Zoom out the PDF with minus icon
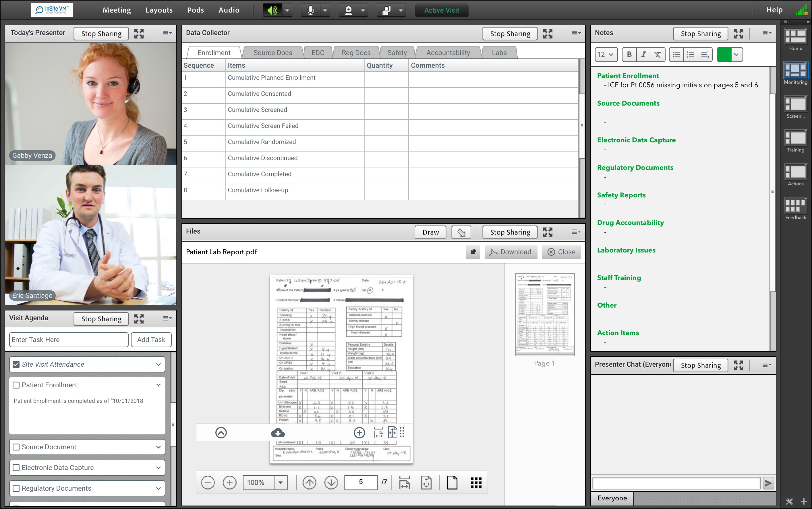The width and height of the screenshot is (812, 509). [208, 482]
